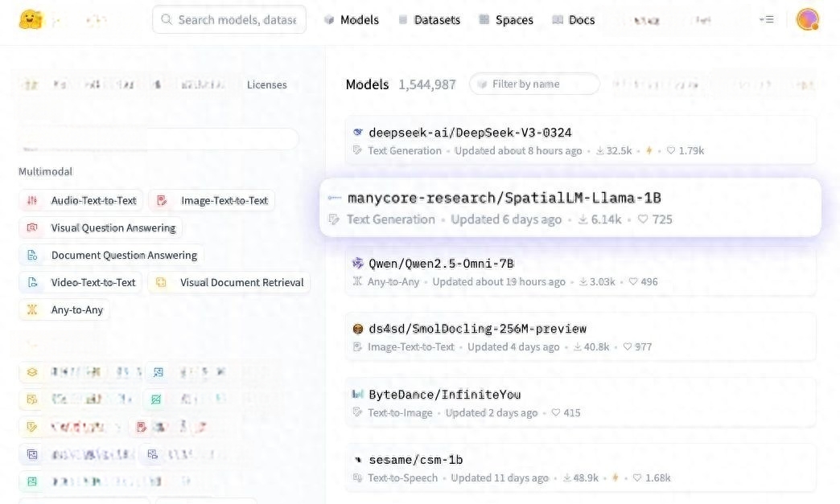Select the Image-Text-to-Text task filter

pyautogui.click(x=212, y=201)
